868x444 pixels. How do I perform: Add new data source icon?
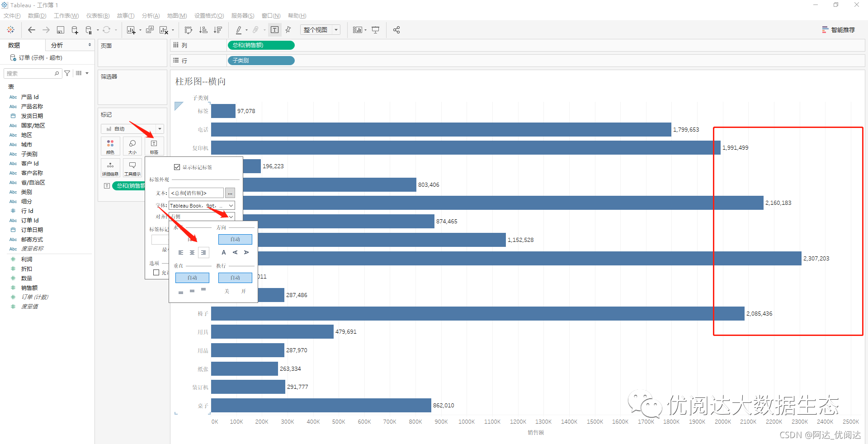(75, 30)
